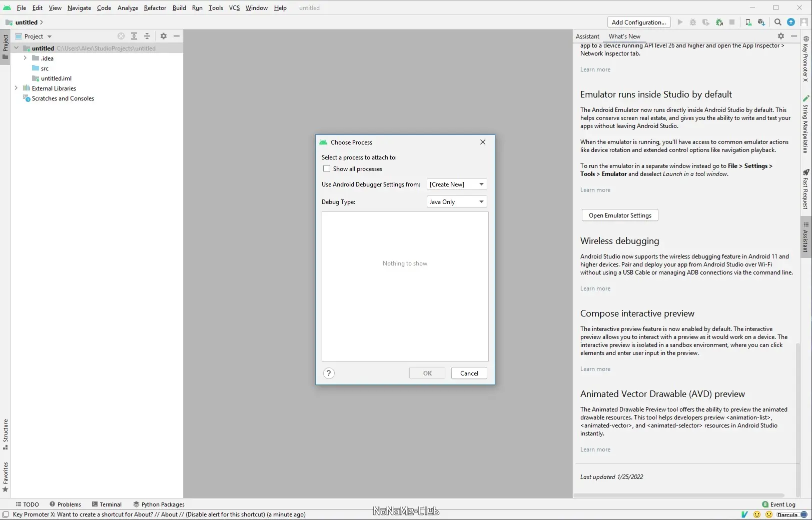Collapse the untitled project root node
The height and width of the screenshot is (520, 812).
pyautogui.click(x=17, y=48)
